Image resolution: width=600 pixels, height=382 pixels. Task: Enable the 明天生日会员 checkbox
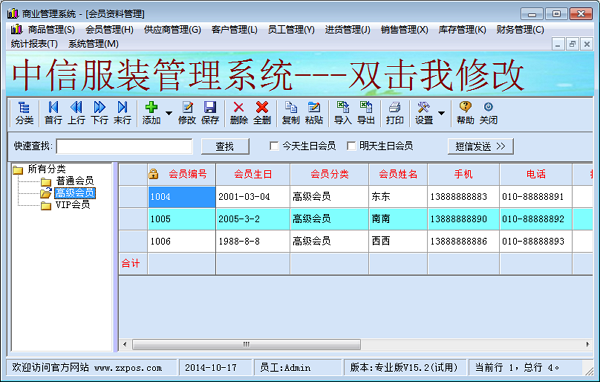pyautogui.click(x=351, y=146)
